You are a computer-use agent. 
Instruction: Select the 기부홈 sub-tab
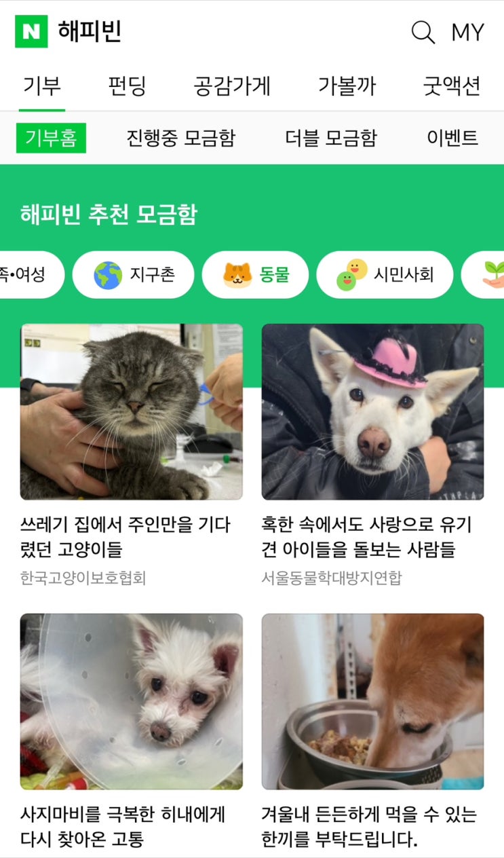point(51,138)
